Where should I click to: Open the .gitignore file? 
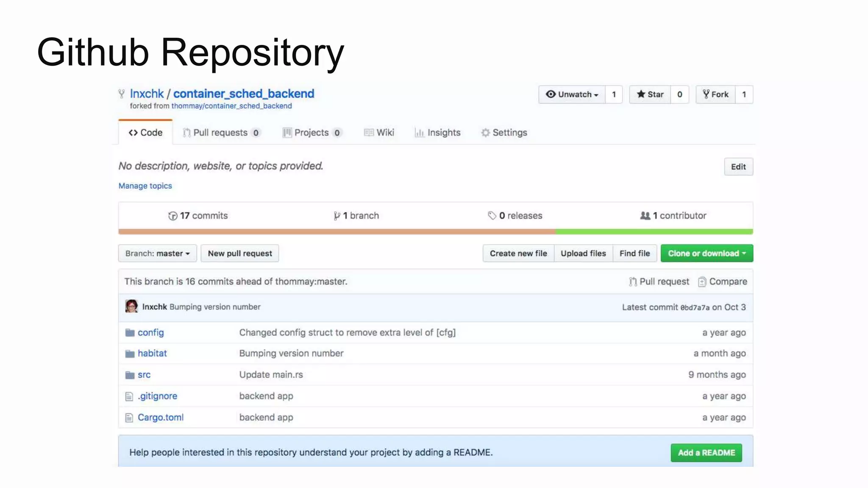pos(157,396)
